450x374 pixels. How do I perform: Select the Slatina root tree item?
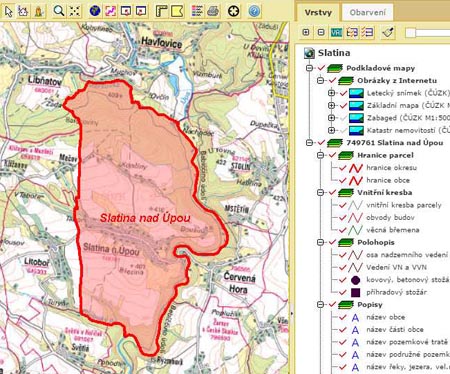(334, 53)
